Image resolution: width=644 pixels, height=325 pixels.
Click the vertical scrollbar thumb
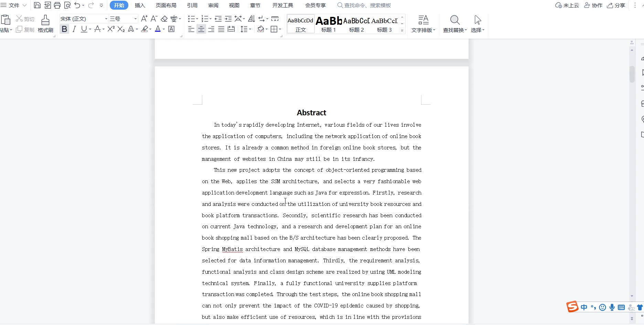(x=632, y=74)
